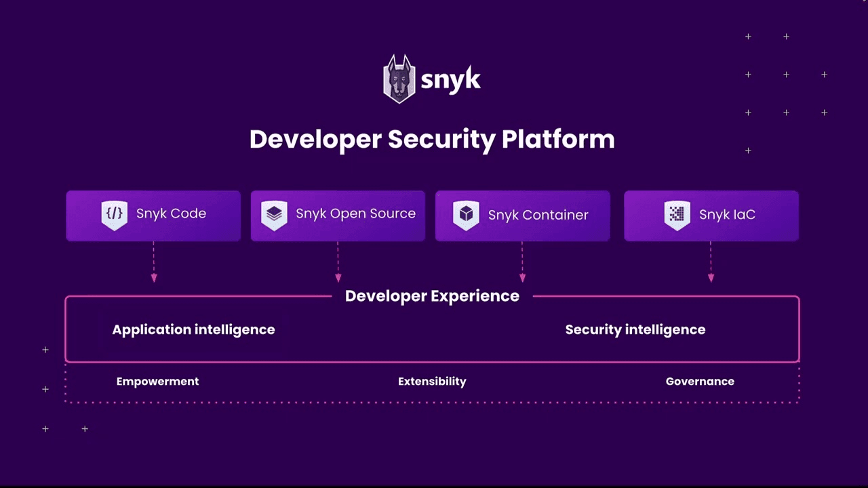This screenshot has height=488, width=868.
Task: Select Application intelligence text
Action: 193,330
